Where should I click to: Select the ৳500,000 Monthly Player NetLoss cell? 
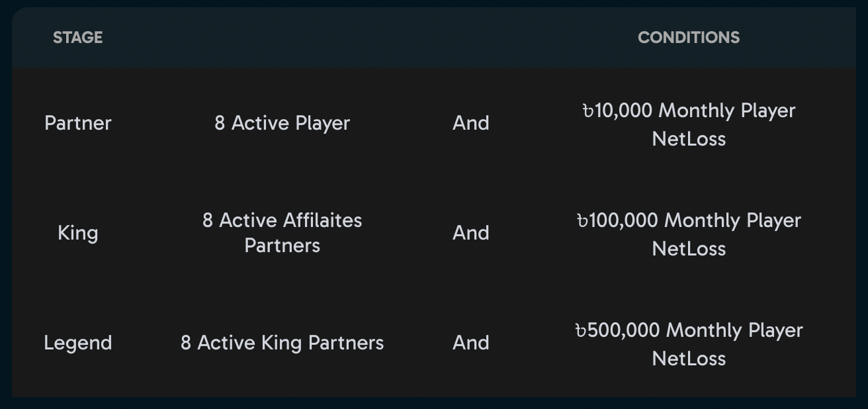688,344
